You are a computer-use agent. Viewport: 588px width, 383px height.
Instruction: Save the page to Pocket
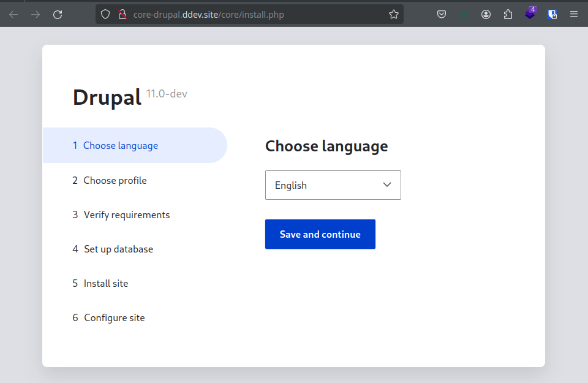pos(442,14)
